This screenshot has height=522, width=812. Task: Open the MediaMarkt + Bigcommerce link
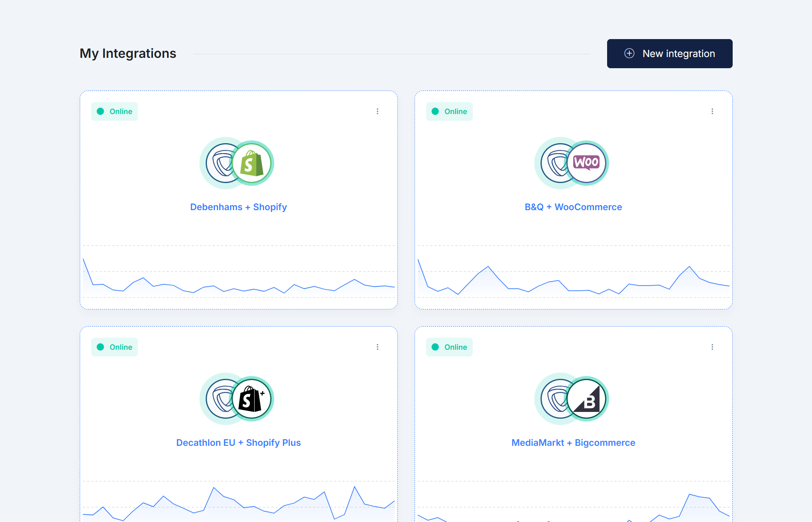[x=573, y=443]
